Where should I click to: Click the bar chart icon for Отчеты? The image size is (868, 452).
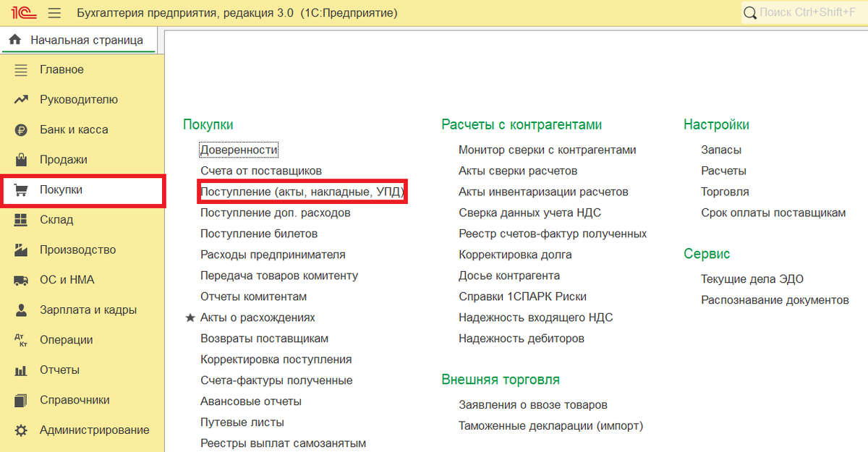click(x=21, y=370)
